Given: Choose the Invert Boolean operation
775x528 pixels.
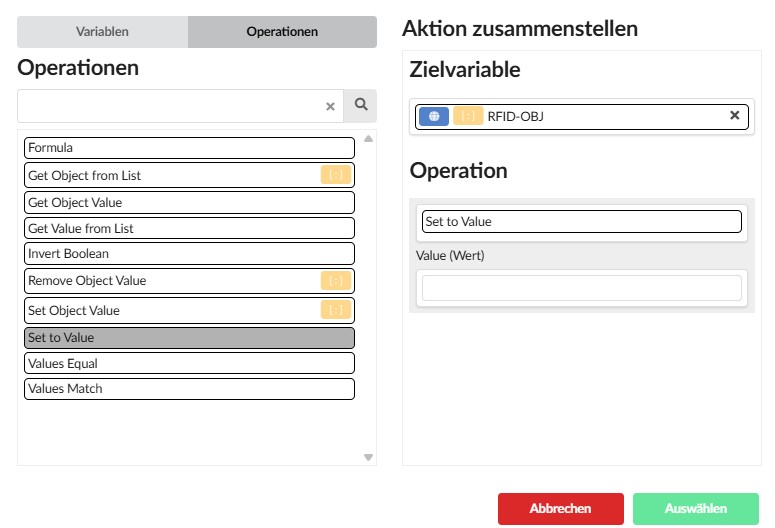Looking at the screenshot, I should tap(189, 254).
